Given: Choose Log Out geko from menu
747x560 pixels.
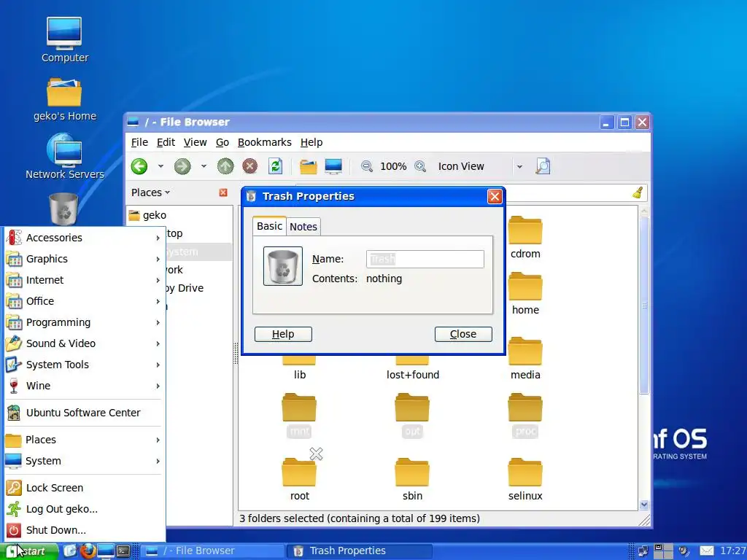Looking at the screenshot, I should coord(83,509).
